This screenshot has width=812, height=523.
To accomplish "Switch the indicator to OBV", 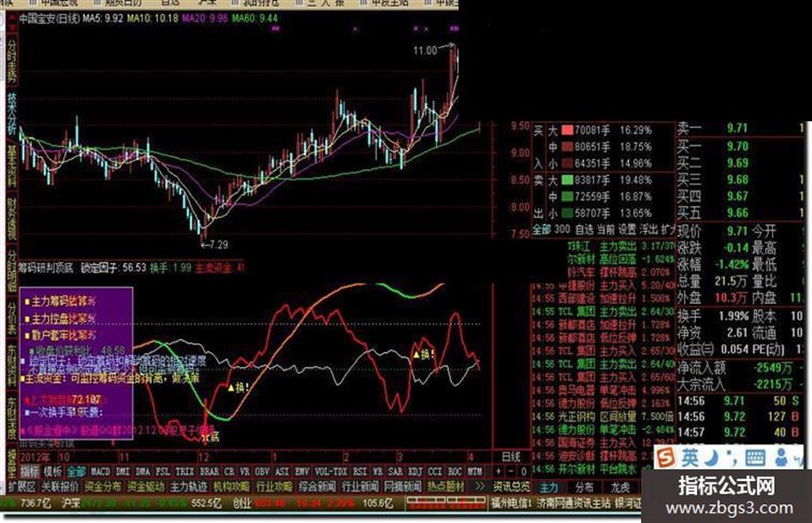I will click(x=263, y=471).
